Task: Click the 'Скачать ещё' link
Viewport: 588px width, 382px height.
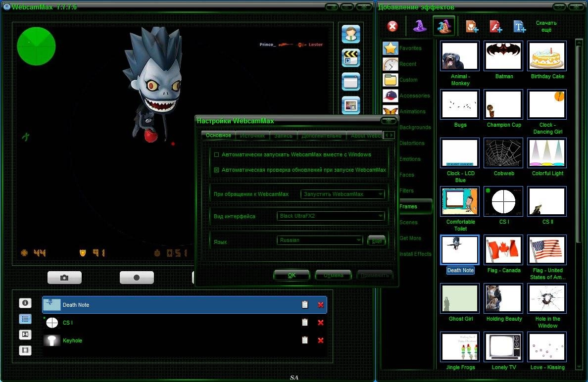Action: coord(546,26)
